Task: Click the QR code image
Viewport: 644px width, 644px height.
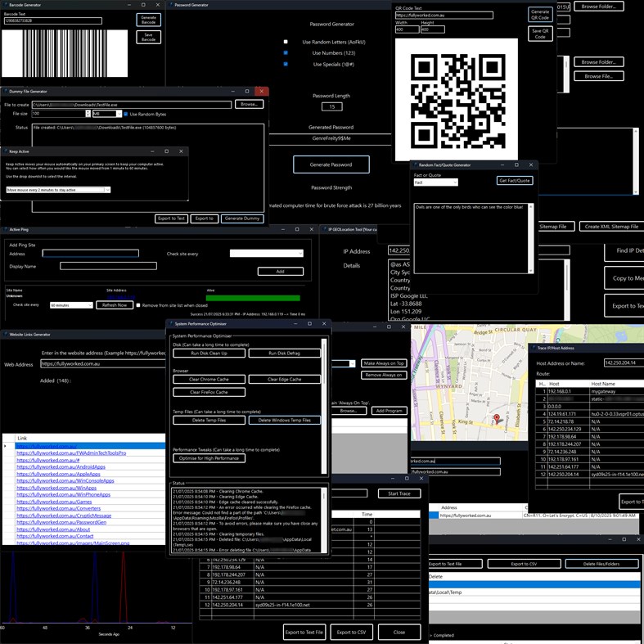Action: tap(457, 100)
